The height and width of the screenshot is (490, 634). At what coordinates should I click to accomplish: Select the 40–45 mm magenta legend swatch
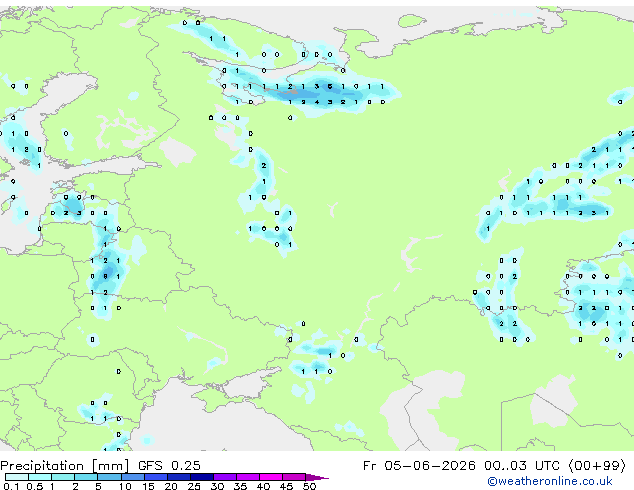click(x=271, y=477)
